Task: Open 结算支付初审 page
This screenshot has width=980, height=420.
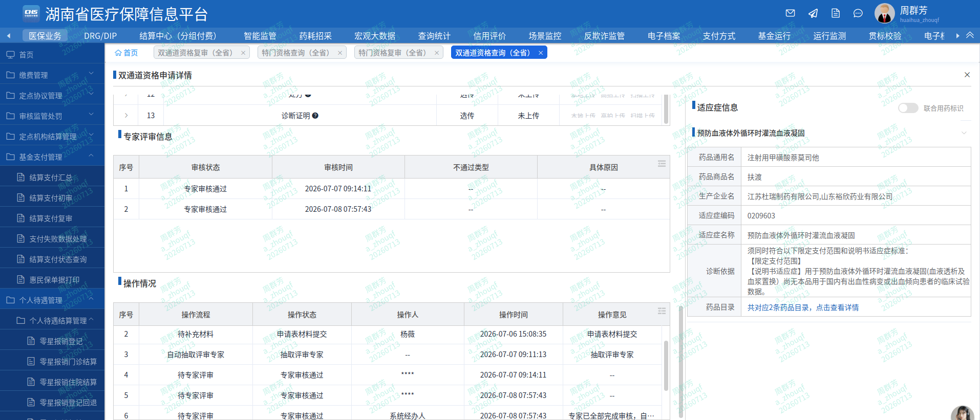Action: click(52, 198)
